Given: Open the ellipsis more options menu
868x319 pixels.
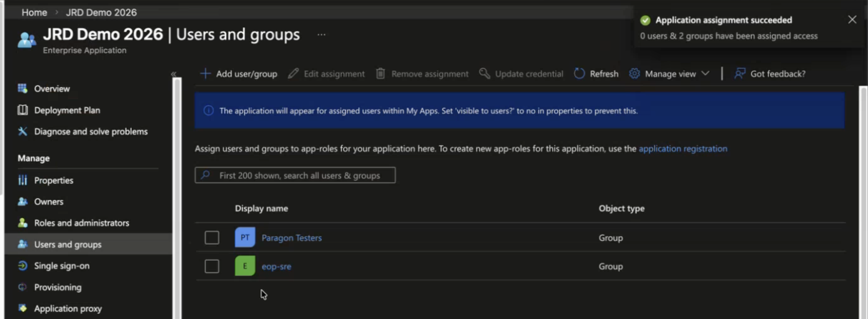Looking at the screenshot, I should coord(321,34).
